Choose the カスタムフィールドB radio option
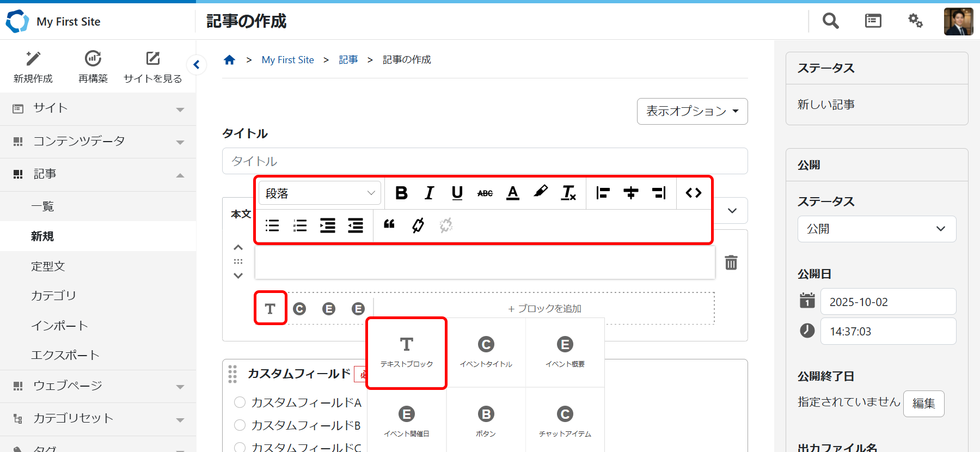The height and width of the screenshot is (452, 980). coord(240,425)
